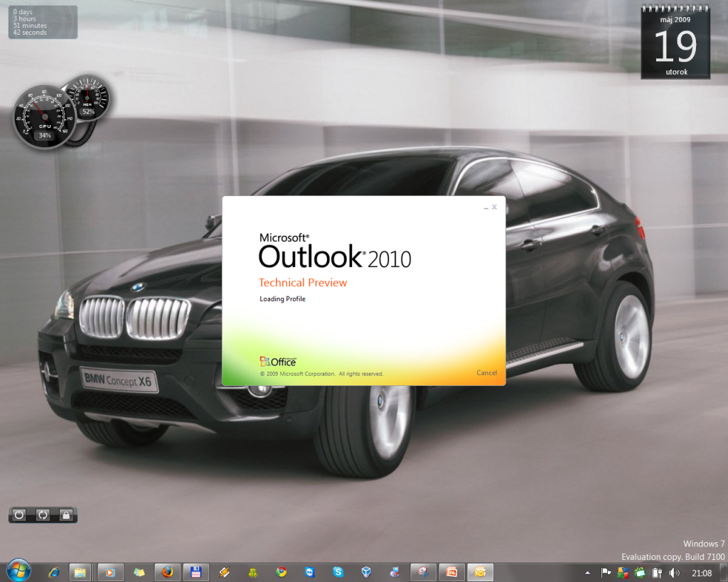728x582 pixels.
Task: Click the blue floppy disk taskbar icon
Action: 196,572
